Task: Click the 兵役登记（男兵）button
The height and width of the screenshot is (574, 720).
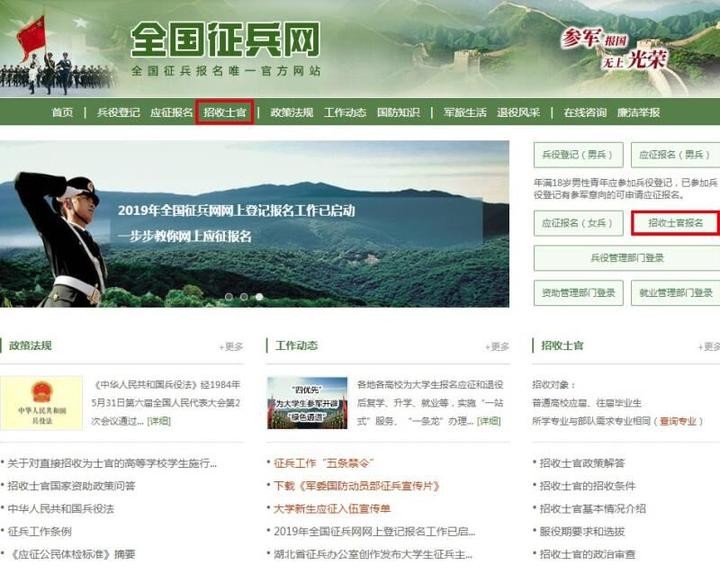Action: [x=578, y=155]
